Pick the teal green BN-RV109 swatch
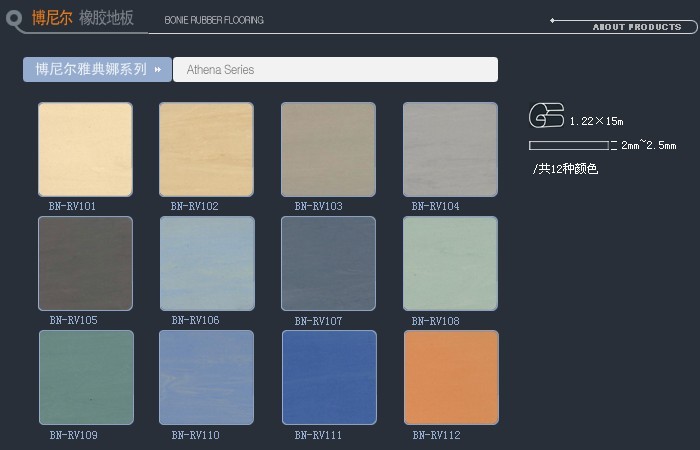 click(85, 378)
